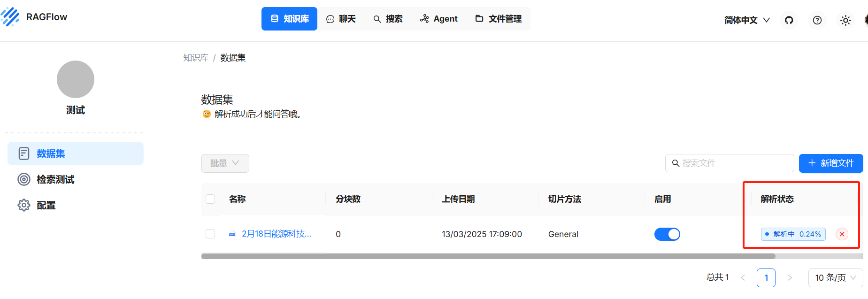This screenshot has width=868, height=299.
Task: Open the GitHub repository icon
Action: pos(789,20)
